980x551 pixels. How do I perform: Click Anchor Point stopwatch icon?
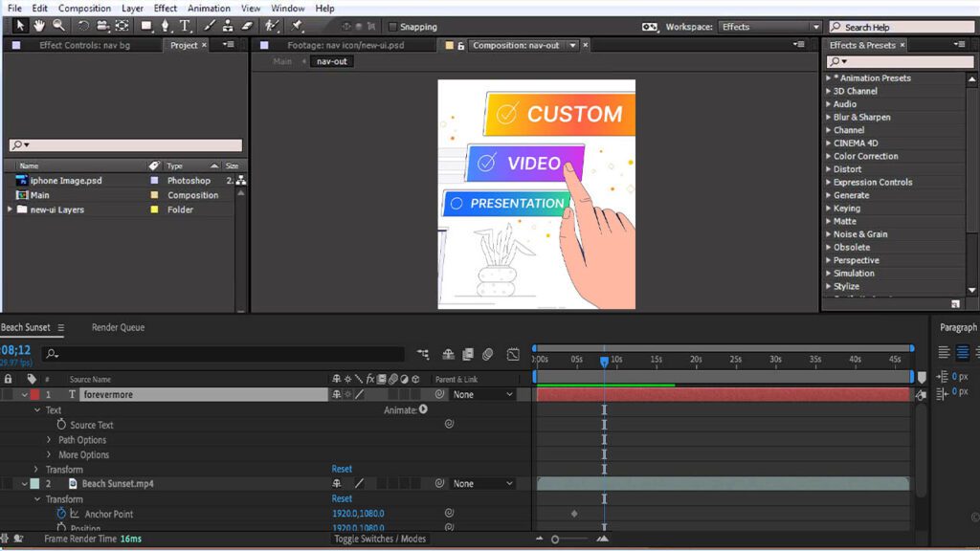coord(61,514)
